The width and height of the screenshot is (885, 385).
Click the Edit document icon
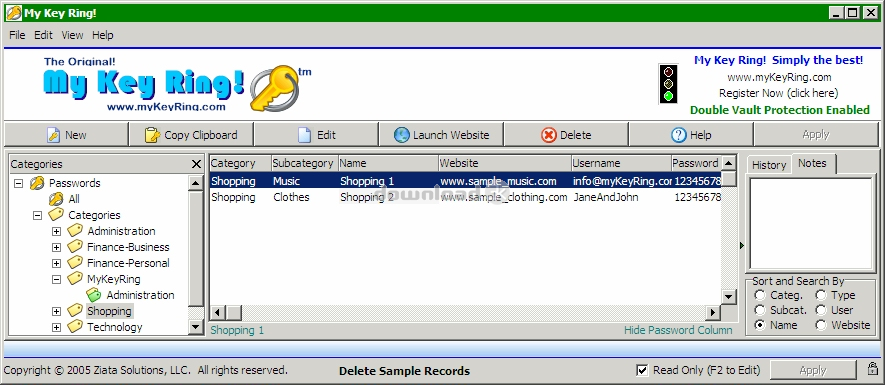[305, 135]
